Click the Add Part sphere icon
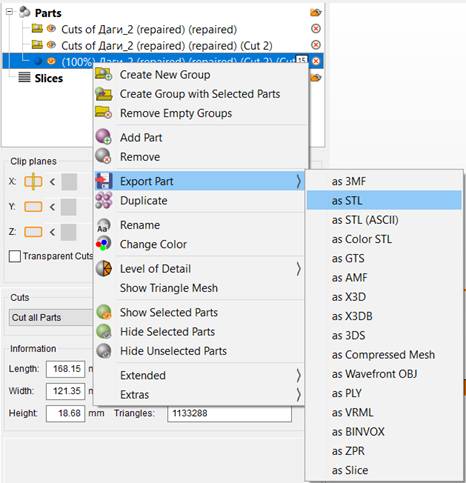The width and height of the screenshot is (466, 483). point(103,137)
